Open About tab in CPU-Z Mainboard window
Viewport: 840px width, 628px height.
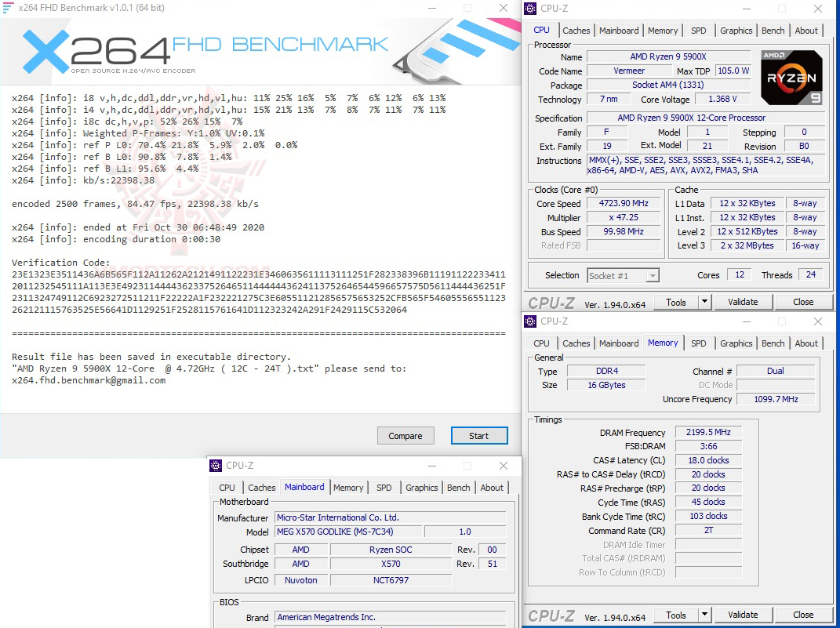point(492,487)
